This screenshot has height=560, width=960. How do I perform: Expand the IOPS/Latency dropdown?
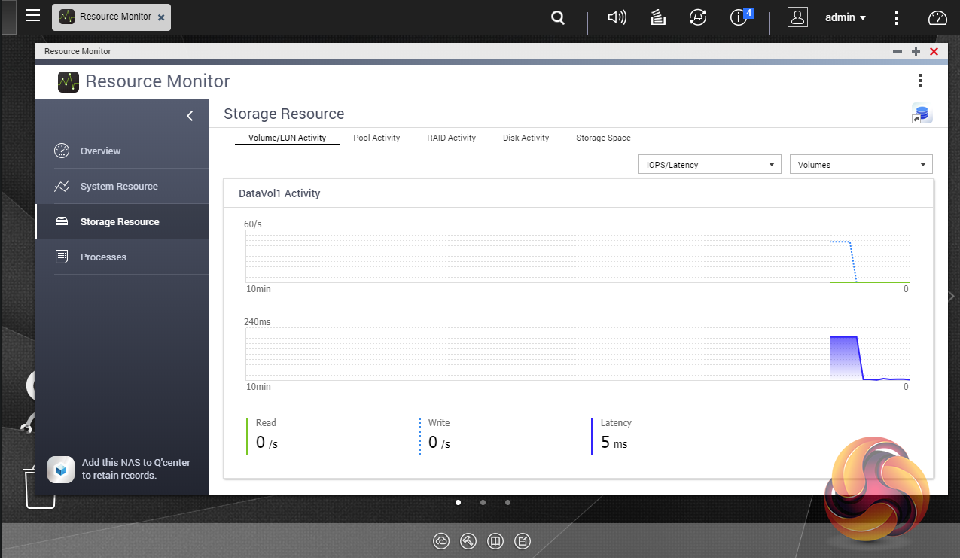[x=709, y=165]
